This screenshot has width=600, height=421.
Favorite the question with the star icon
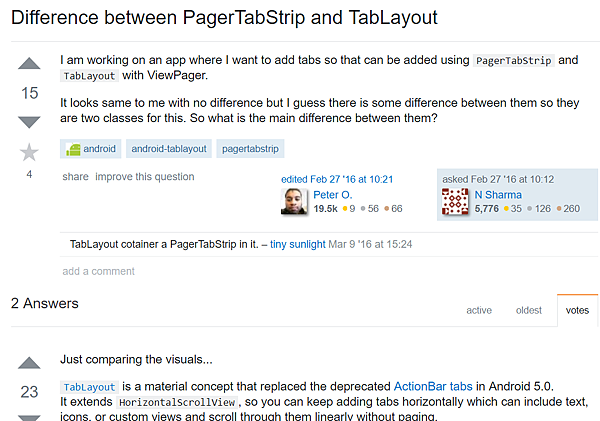(29, 152)
